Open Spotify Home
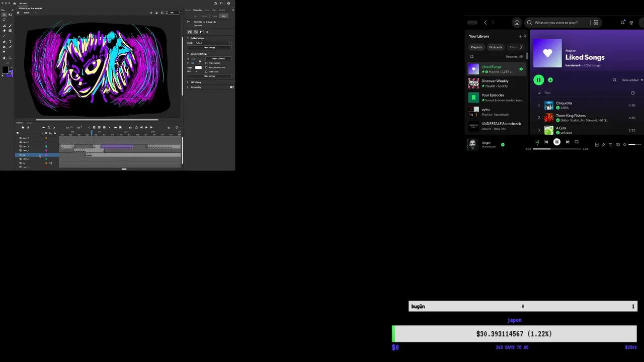 click(517, 23)
